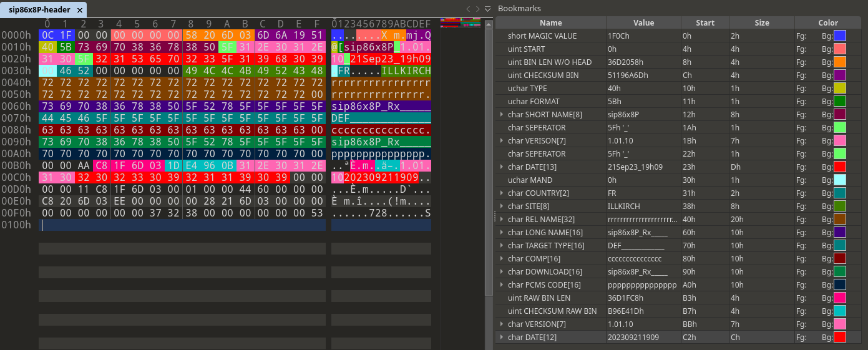Click the 00B0h row address

(17, 166)
